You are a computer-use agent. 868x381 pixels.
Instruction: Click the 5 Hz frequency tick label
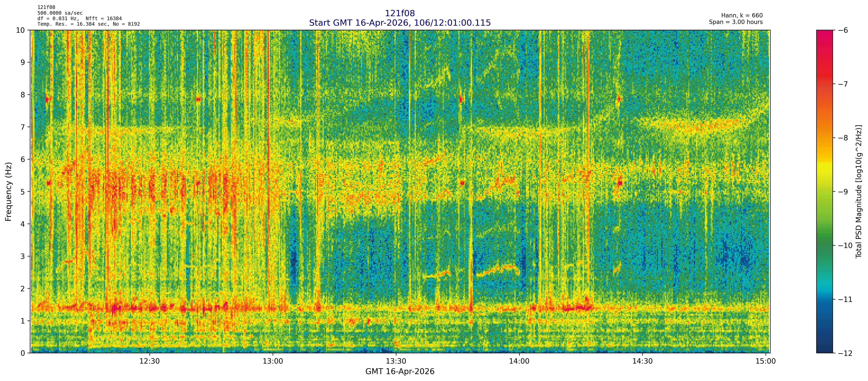[x=23, y=192]
